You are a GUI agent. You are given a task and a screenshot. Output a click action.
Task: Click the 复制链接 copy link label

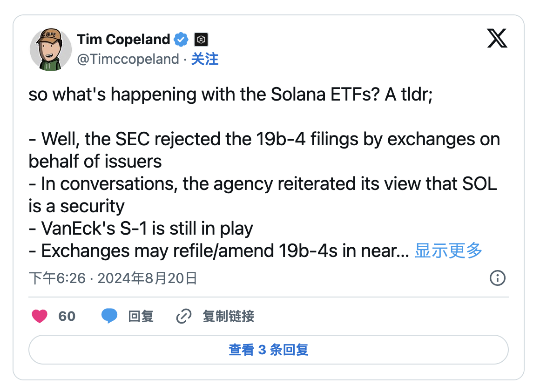(x=228, y=317)
